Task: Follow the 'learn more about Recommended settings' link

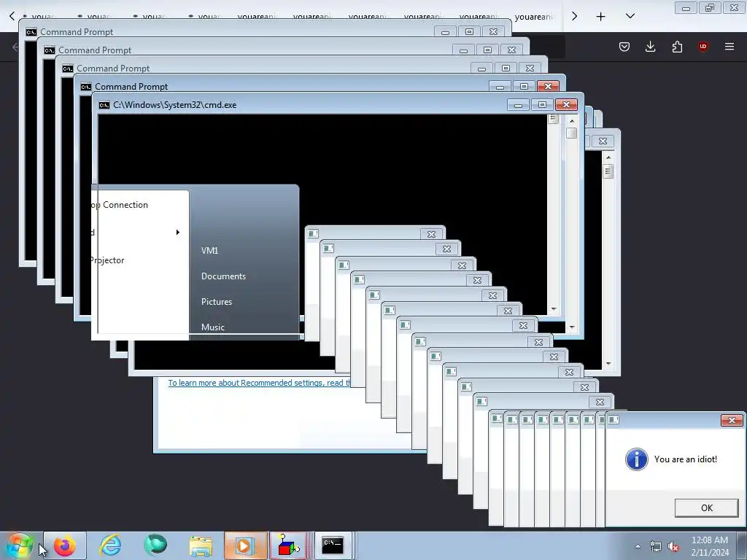Action: pos(259,383)
